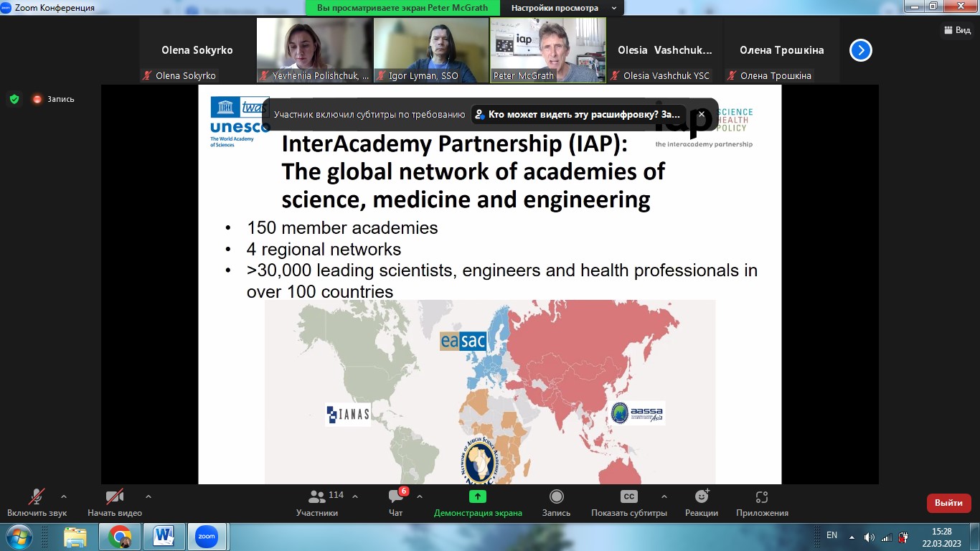Open clock showing 15:28 22.03.2023
The height and width of the screenshot is (551, 980).
[x=941, y=537]
